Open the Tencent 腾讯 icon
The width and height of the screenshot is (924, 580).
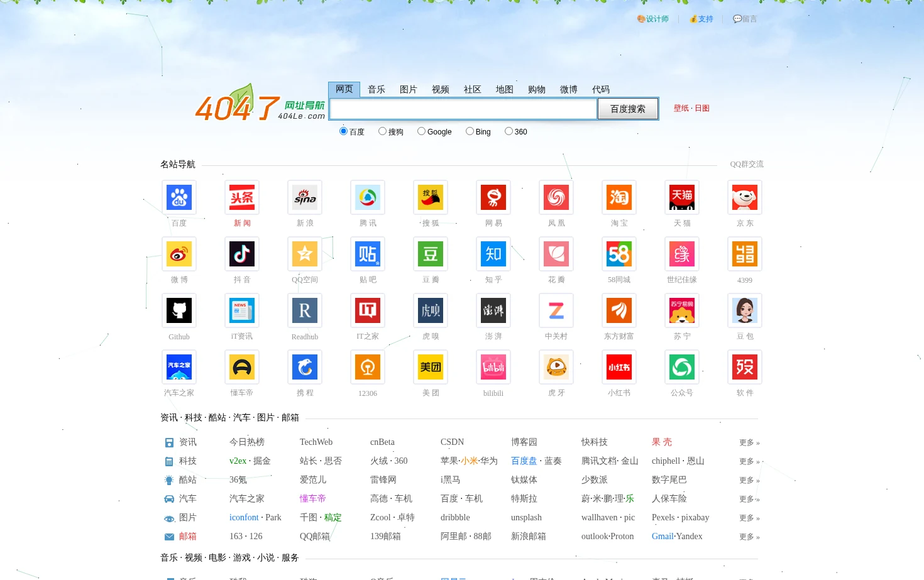tap(368, 197)
